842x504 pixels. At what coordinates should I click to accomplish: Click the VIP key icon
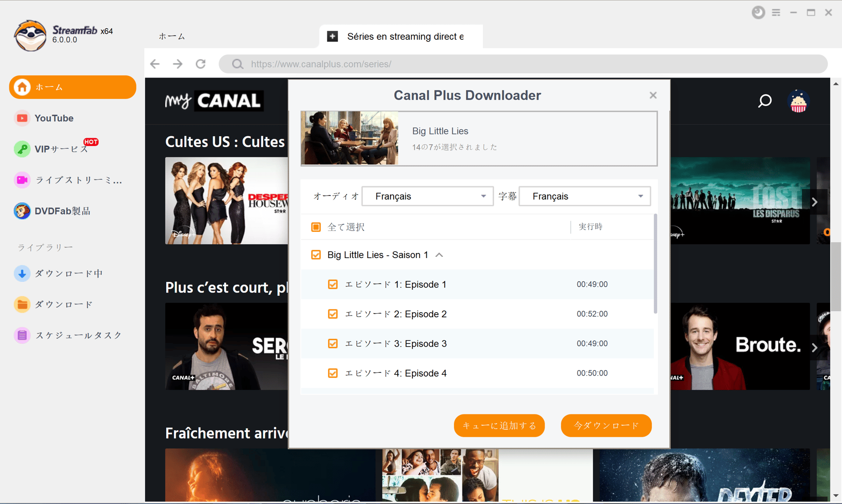coord(22,149)
